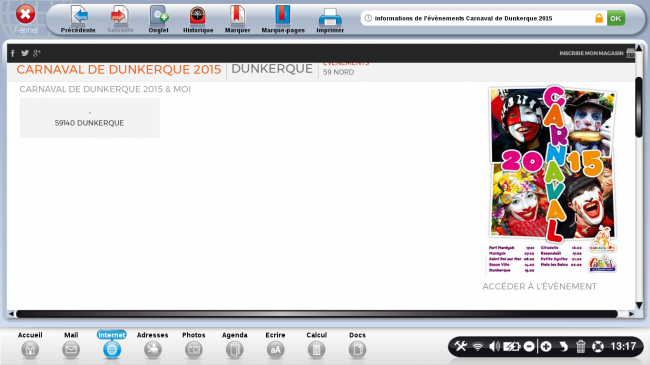
Task: Click the Wi-Fi status icon
Action: click(x=478, y=346)
